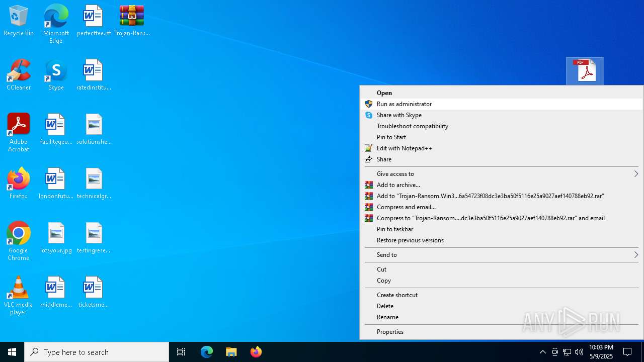Viewport: 644px width, 362px height.
Task: Select the Microsoft Edge desktop shortcut
Action: click(x=56, y=24)
